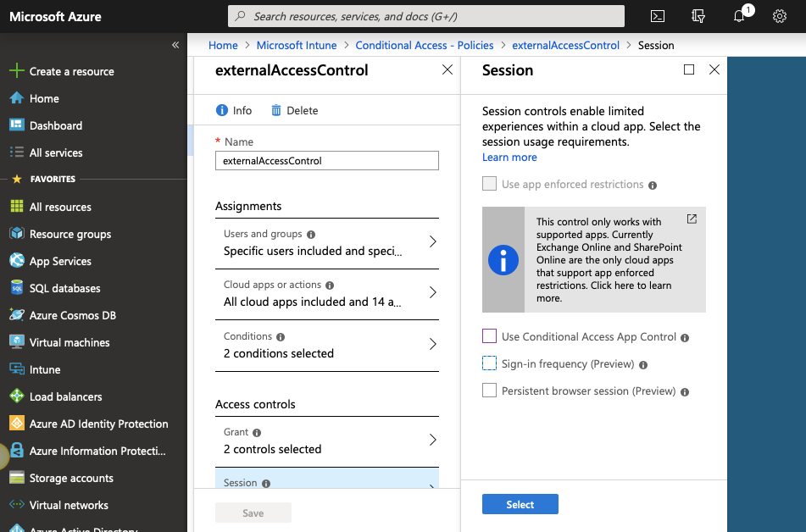Open the Info icon in policy toolbar
Viewport: 806px width, 532px height.
point(222,110)
